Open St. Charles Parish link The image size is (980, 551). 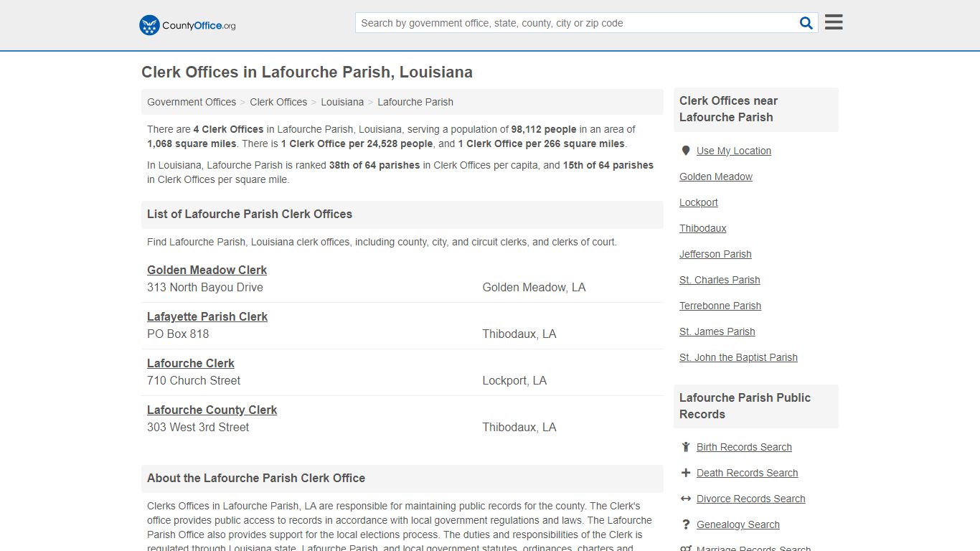pos(720,280)
